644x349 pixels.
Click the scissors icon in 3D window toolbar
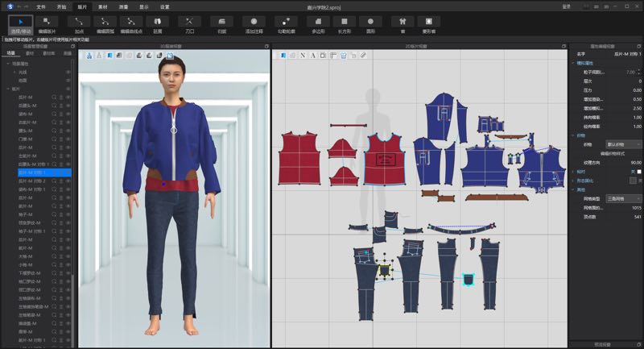click(x=89, y=56)
